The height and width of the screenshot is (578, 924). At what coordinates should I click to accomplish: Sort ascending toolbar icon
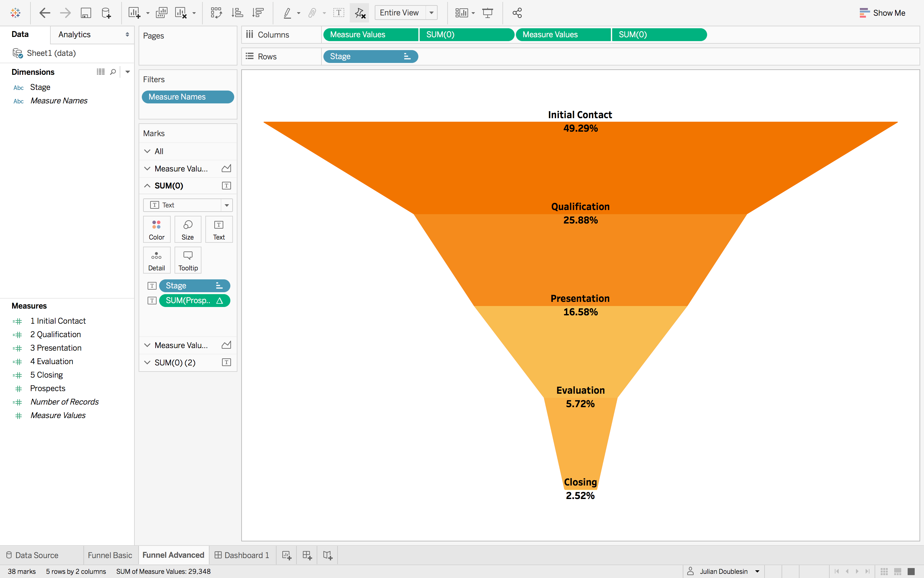(x=237, y=13)
